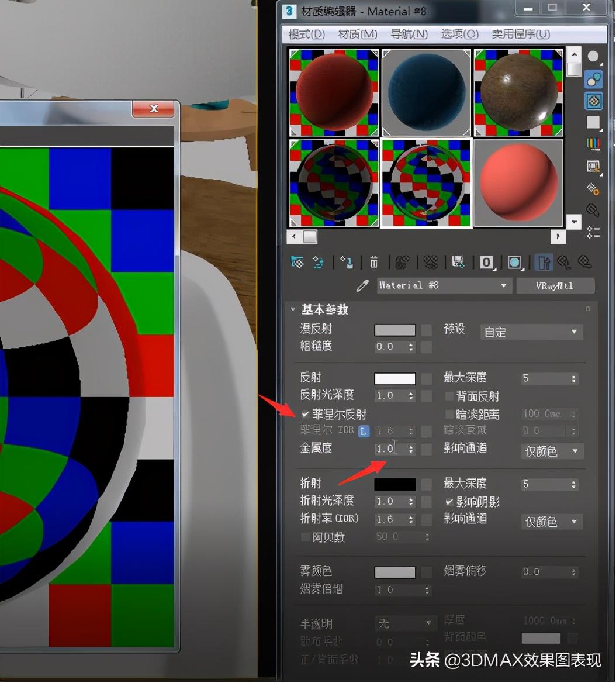Click the 漫反射 gray color swatch

(x=395, y=330)
